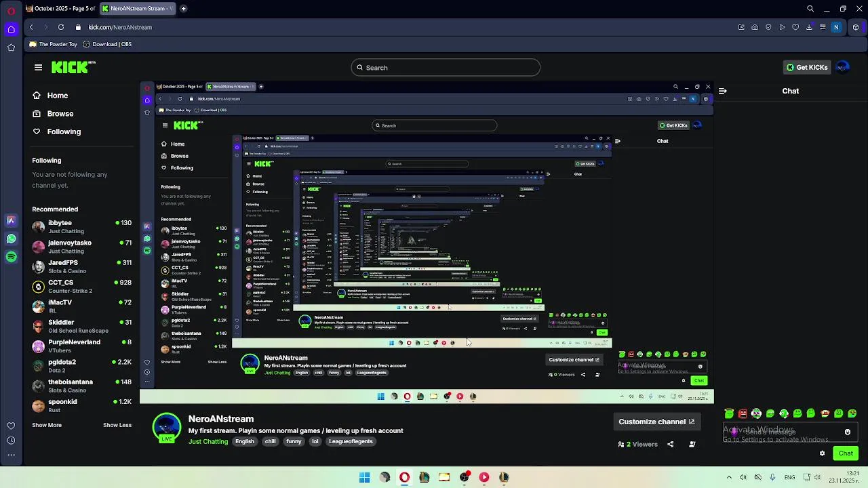
Task: Reload the page
Action: (61, 27)
